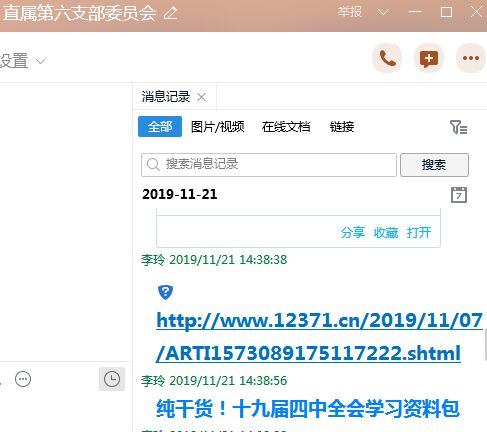Viewport: 487px width, 432px height.
Task: Click the add-chat speech bubble icon
Action: pos(429,58)
